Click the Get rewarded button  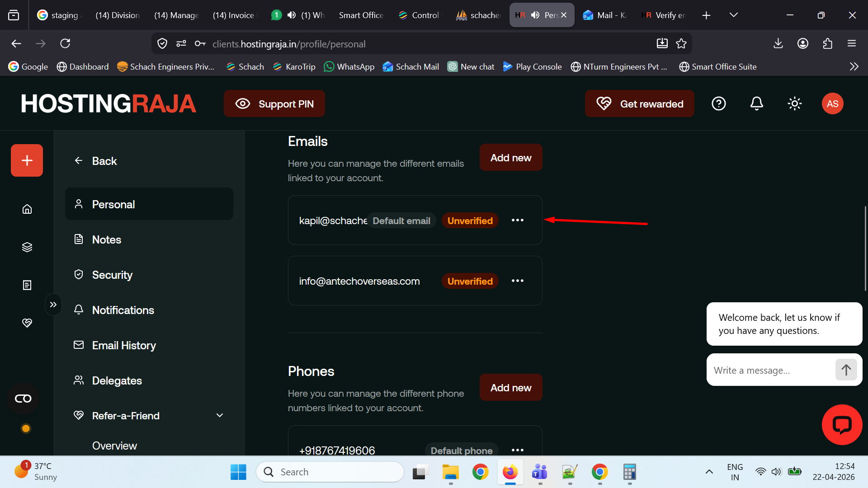point(639,104)
